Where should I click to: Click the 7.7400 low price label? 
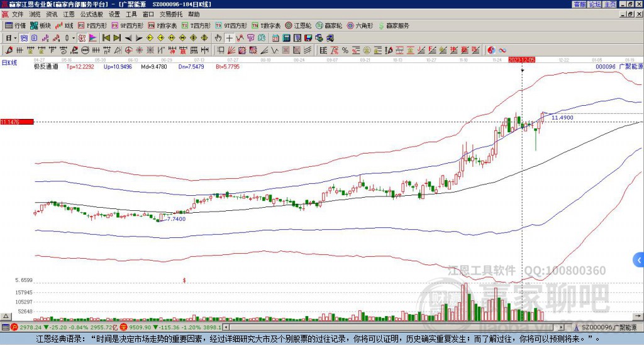(x=175, y=219)
